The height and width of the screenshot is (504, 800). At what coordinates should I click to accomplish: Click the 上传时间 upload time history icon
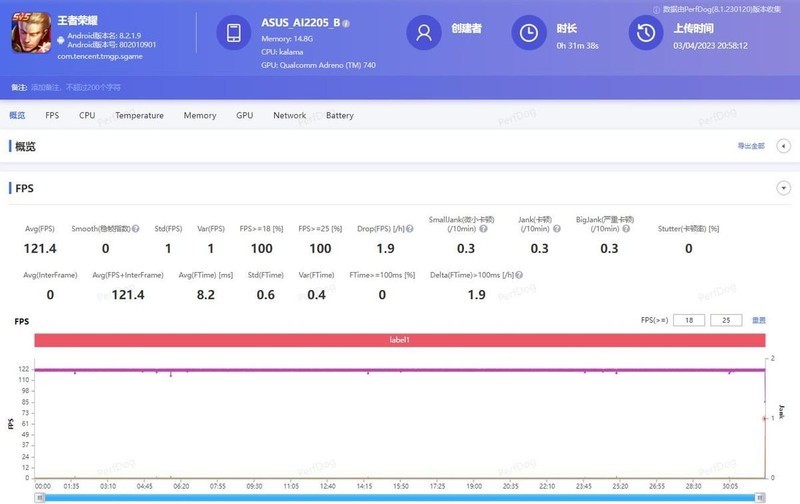tap(646, 33)
